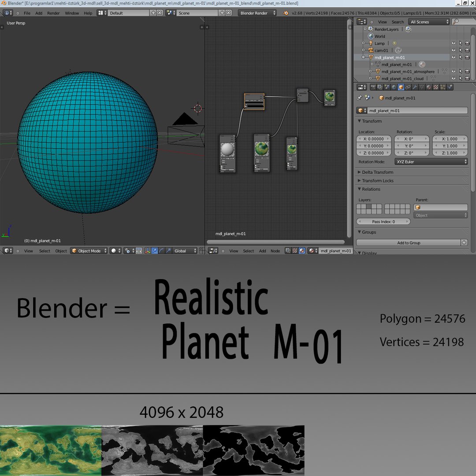Open the Texture properties checker tab
Image resolution: width=476 pixels, height=476 pixels.
435,87
